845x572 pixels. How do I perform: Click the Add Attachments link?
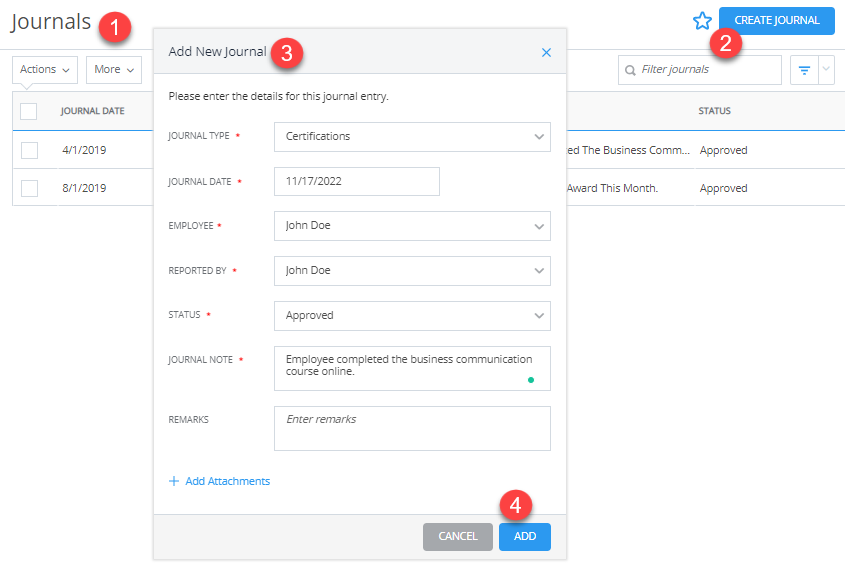tap(227, 481)
